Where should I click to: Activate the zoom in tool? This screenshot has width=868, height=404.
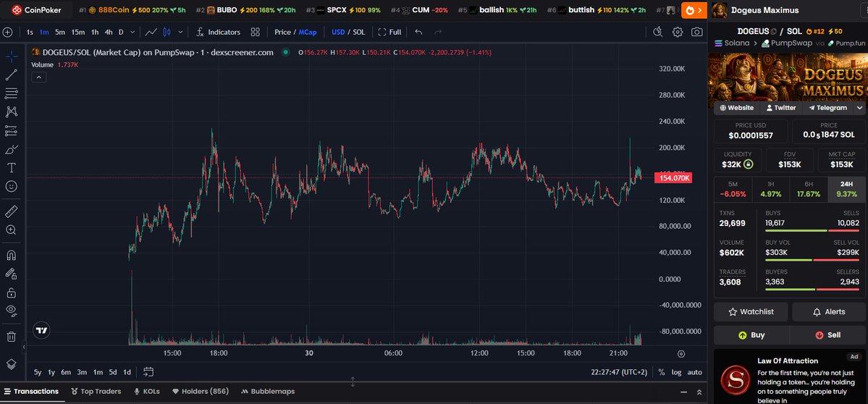pyautogui.click(x=12, y=230)
